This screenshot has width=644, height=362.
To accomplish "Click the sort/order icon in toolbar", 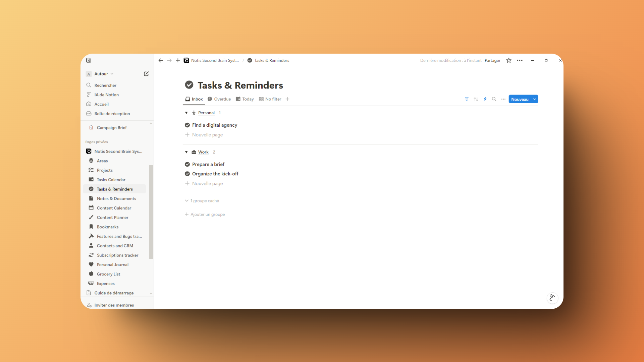I will click(476, 99).
